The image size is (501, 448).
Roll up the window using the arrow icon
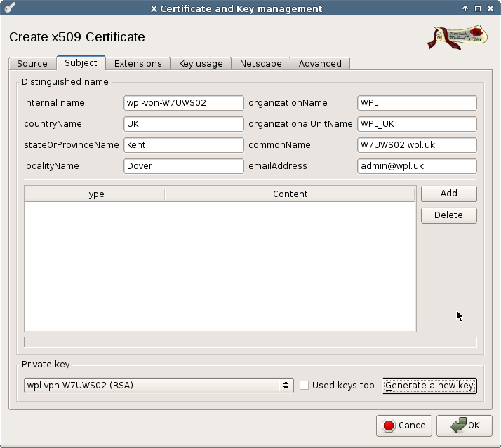(x=465, y=8)
